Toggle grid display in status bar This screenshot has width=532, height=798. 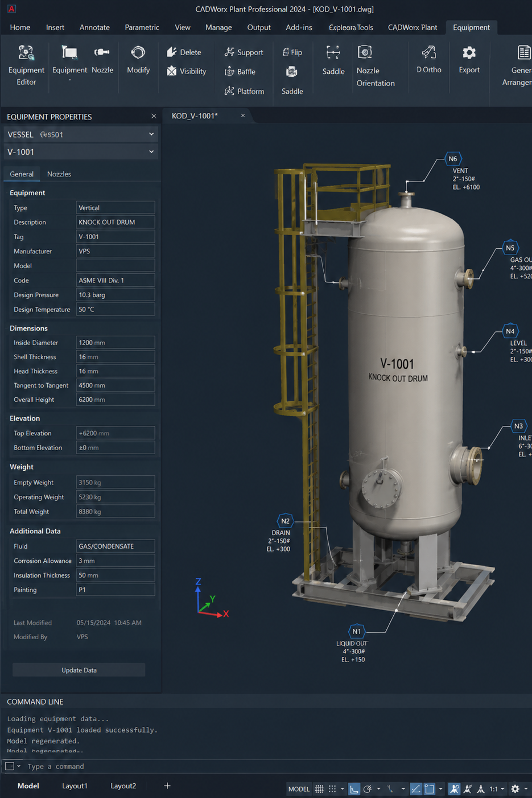[x=319, y=789]
